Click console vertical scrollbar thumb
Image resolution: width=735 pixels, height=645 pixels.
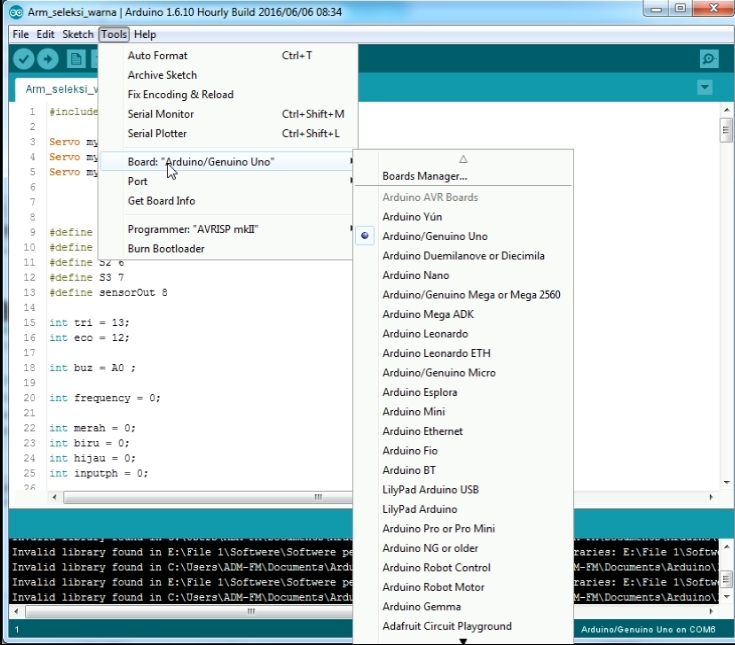click(726, 578)
